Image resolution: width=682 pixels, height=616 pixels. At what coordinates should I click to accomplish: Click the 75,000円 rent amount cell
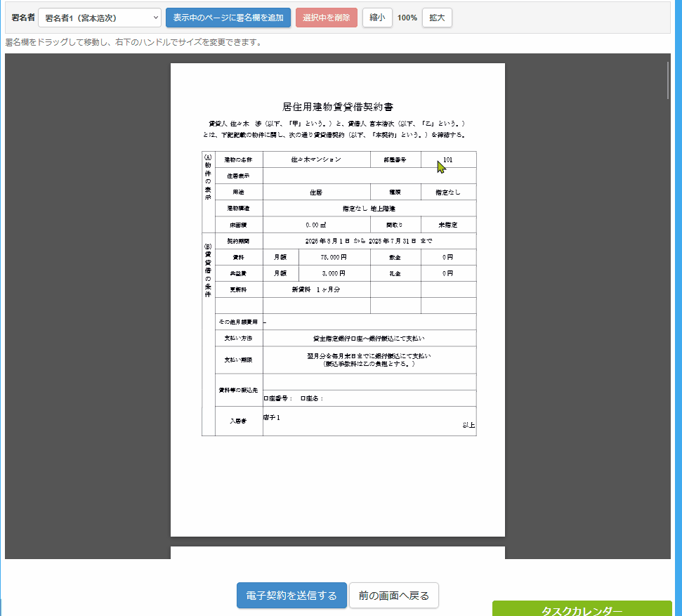(x=334, y=257)
